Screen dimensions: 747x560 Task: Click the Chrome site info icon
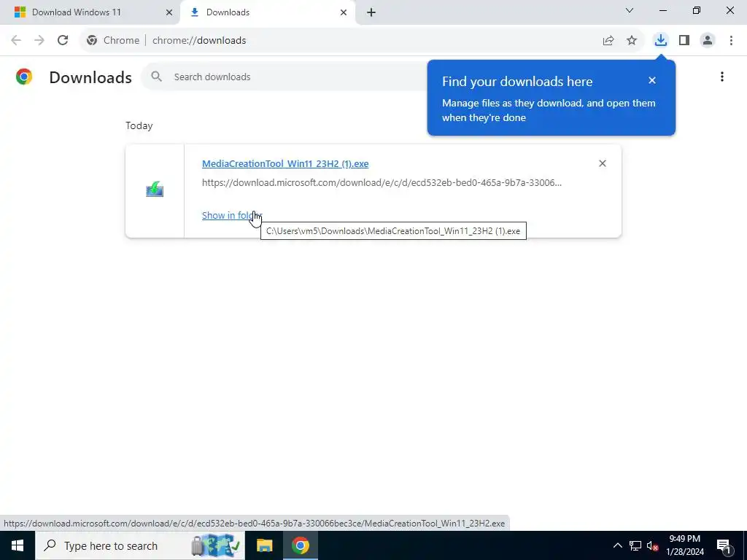click(92, 41)
